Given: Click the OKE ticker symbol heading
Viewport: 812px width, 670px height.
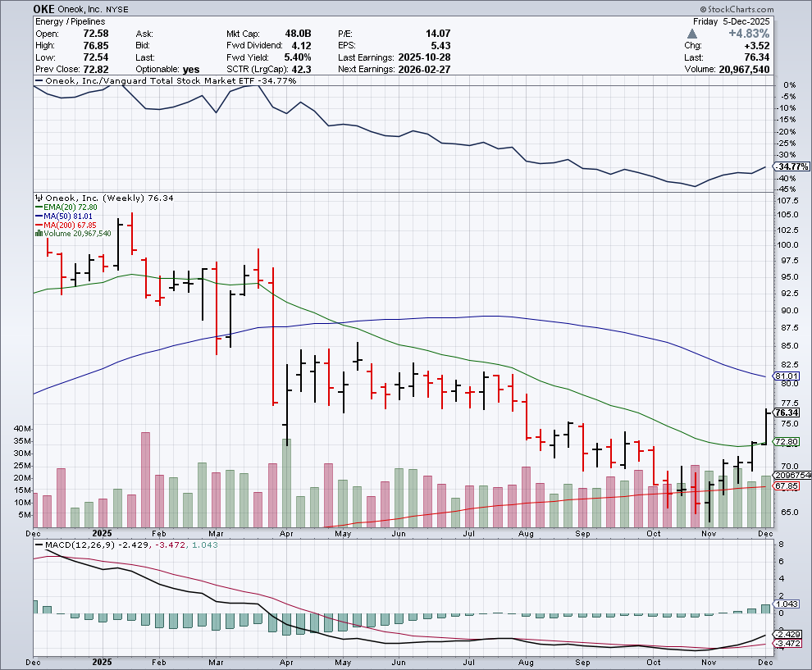Looking at the screenshot, I should pos(44,8).
